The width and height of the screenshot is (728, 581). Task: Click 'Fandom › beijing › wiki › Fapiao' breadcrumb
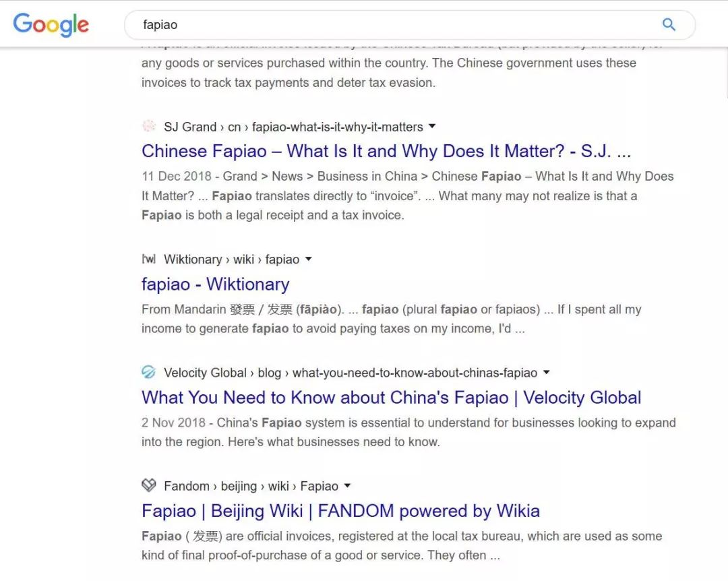coord(251,486)
